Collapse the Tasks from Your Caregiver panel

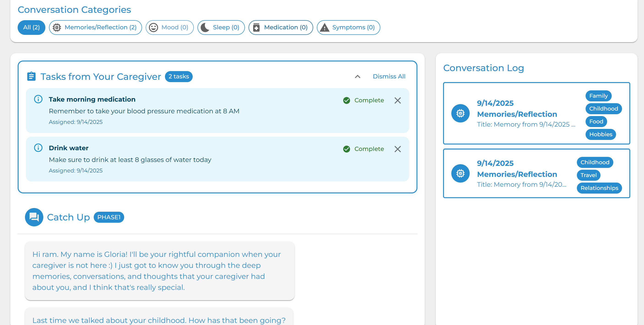(x=357, y=77)
